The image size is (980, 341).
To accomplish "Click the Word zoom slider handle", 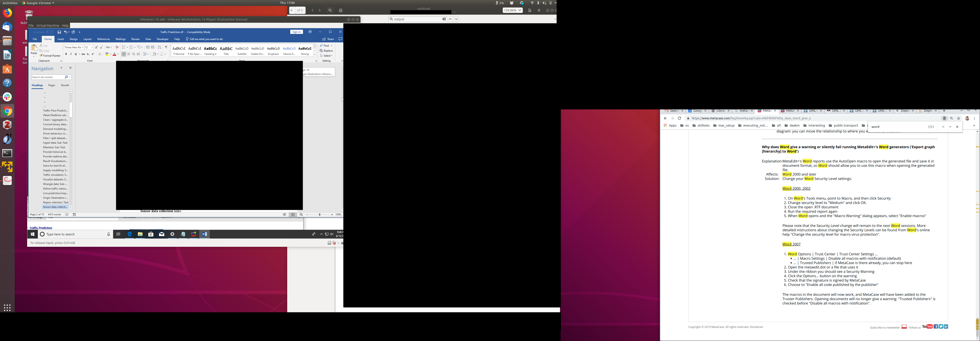I will (x=320, y=214).
